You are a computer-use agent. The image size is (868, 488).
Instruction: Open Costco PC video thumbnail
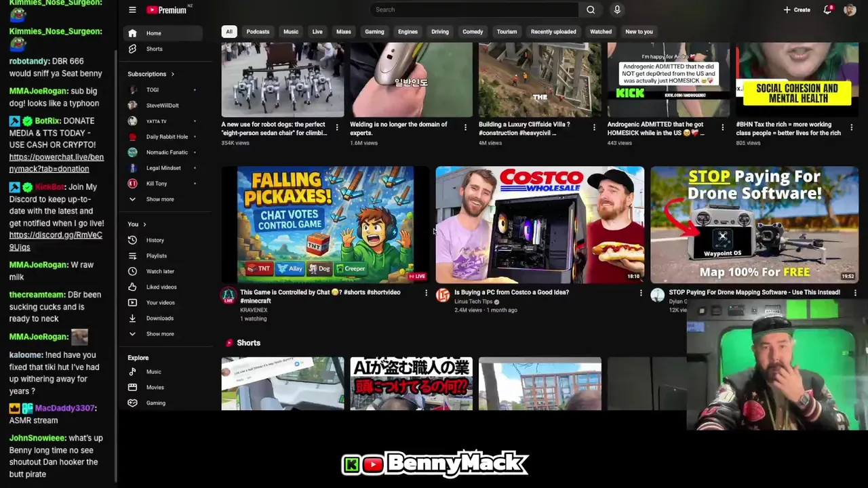(x=540, y=224)
